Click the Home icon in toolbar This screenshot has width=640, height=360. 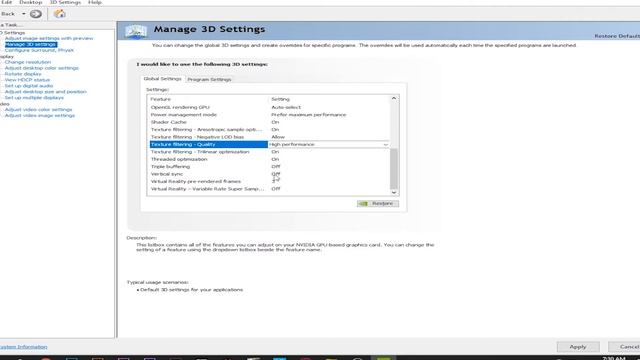pos(60,14)
